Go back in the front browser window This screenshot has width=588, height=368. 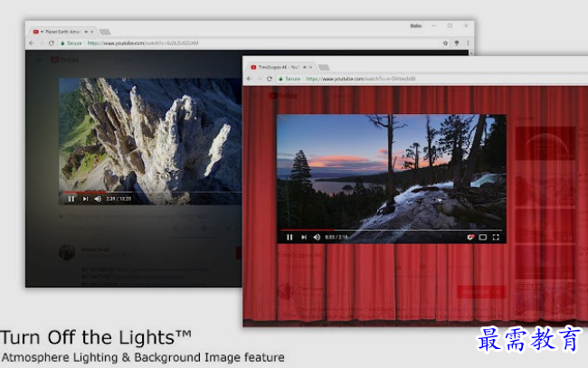pyautogui.click(x=250, y=79)
